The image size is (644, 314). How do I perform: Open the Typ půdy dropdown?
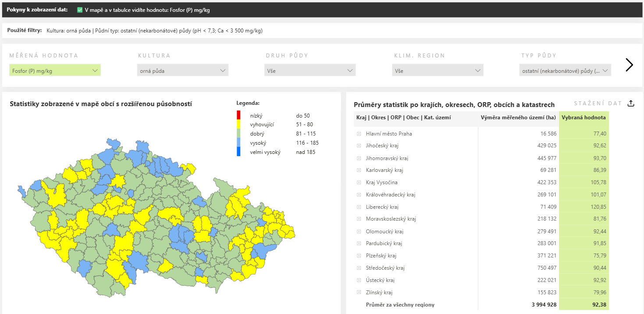tap(566, 70)
